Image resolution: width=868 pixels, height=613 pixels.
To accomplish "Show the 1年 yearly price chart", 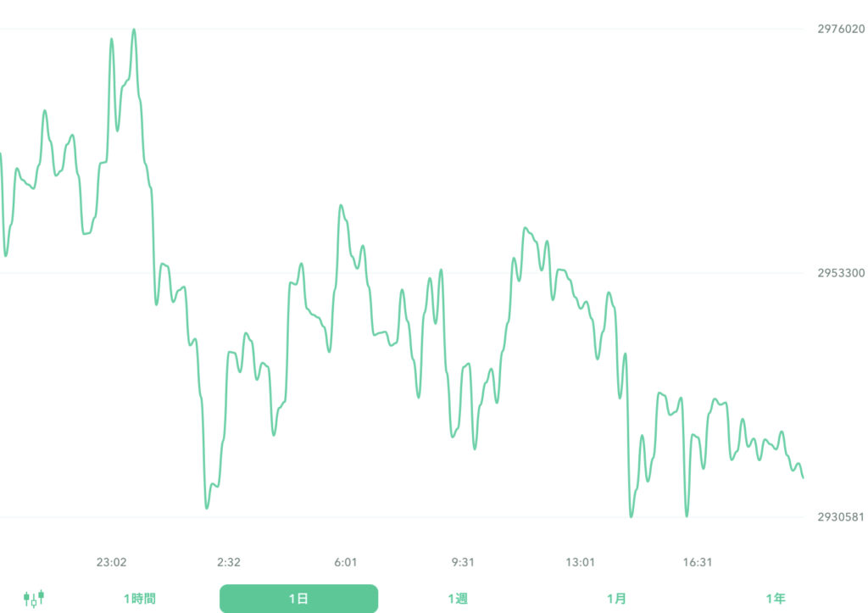I will pyautogui.click(x=776, y=598).
